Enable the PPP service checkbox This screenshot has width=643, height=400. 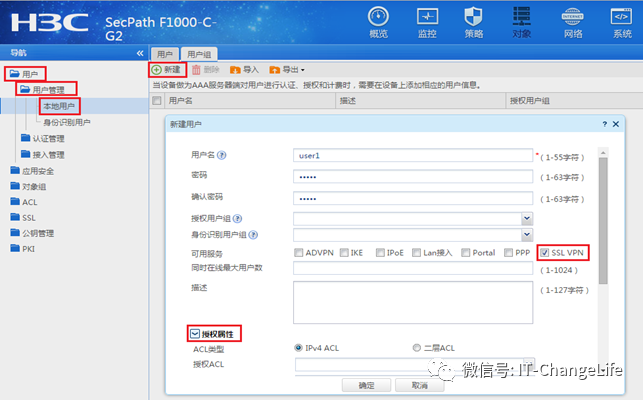click(508, 253)
